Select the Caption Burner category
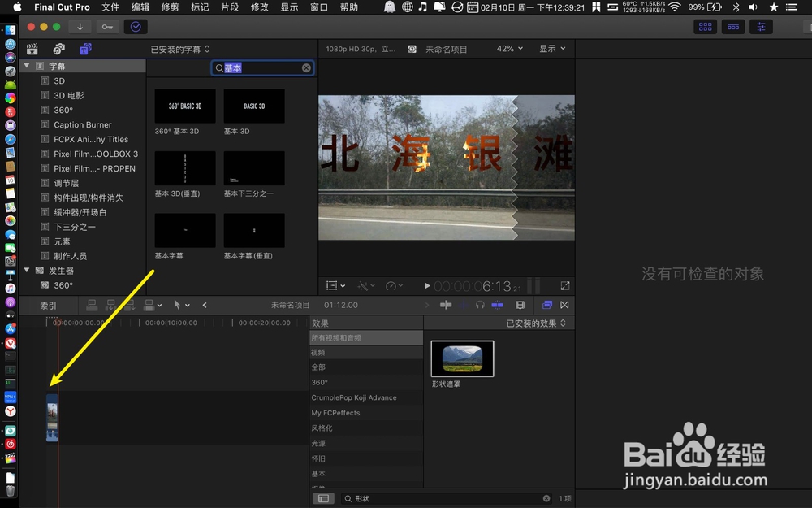 click(82, 124)
